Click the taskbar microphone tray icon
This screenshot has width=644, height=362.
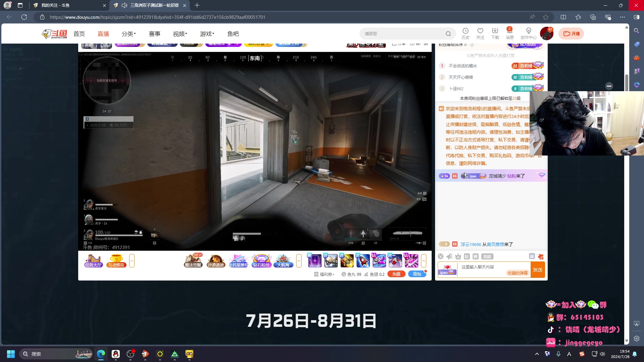click(558, 354)
